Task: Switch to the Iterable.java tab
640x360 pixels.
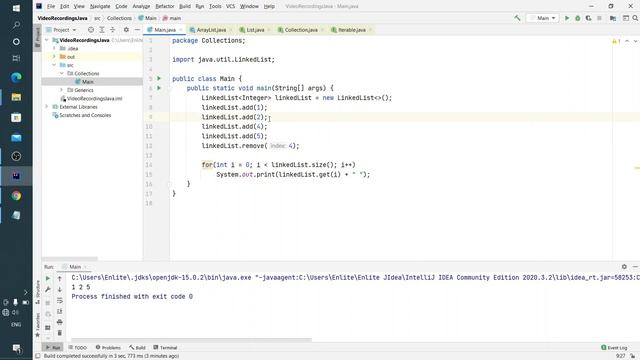Action: click(352, 30)
